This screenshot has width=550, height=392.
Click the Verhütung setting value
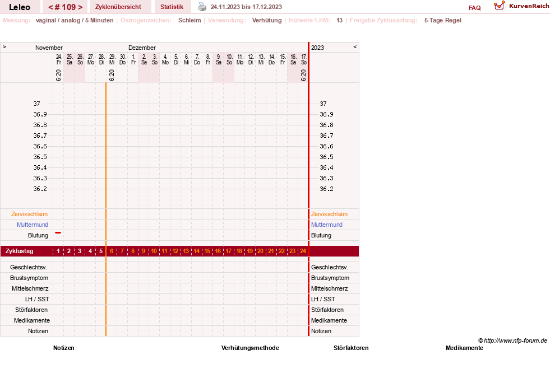267,20
